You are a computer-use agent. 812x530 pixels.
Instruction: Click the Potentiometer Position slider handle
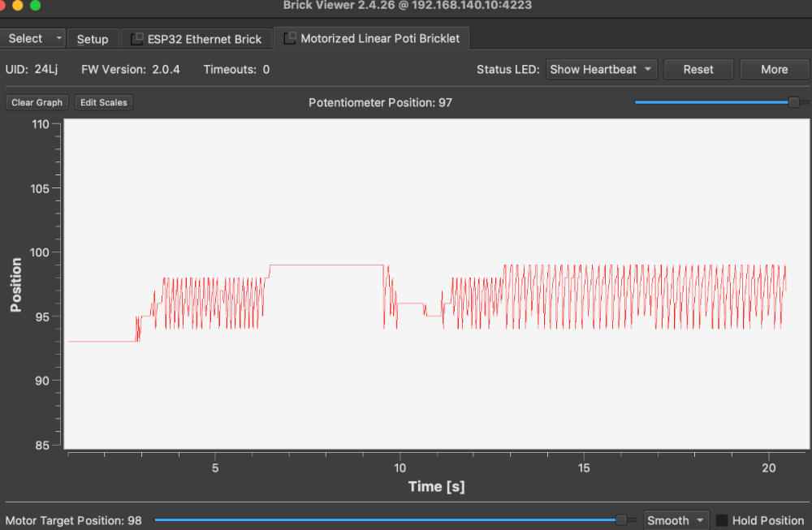pyautogui.click(x=793, y=102)
